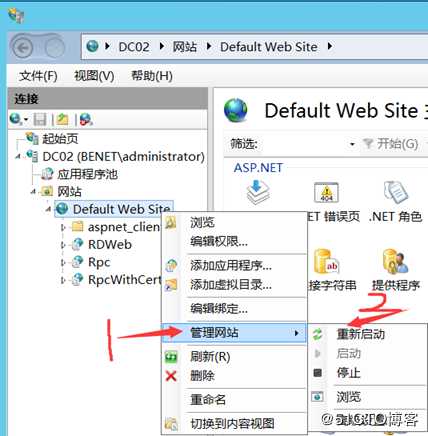This screenshot has width=428, height=436.
Task: Click 停止 in the manage website submenu
Action: pos(367,373)
